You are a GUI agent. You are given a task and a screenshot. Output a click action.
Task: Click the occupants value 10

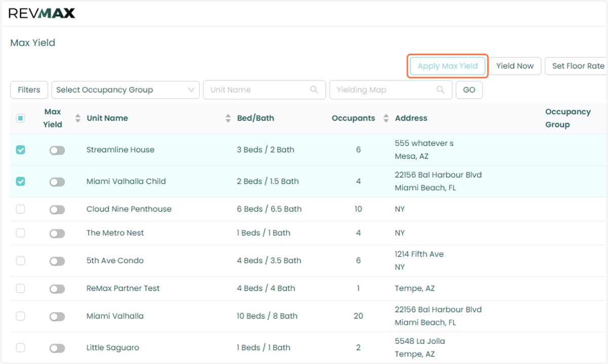pos(358,209)
